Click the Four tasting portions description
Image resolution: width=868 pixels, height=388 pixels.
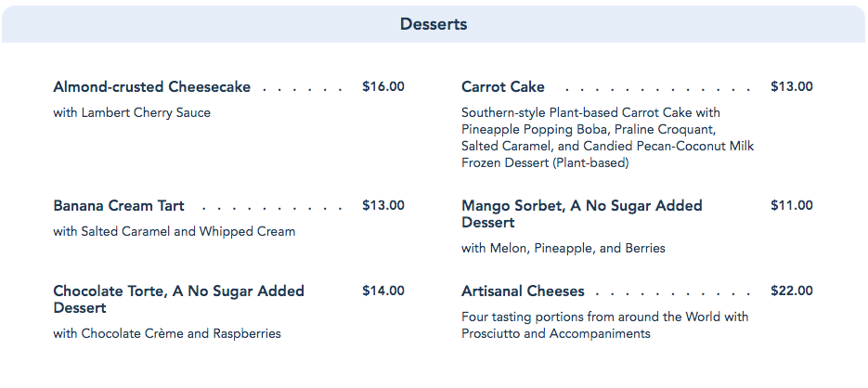[x=604, y=326]
